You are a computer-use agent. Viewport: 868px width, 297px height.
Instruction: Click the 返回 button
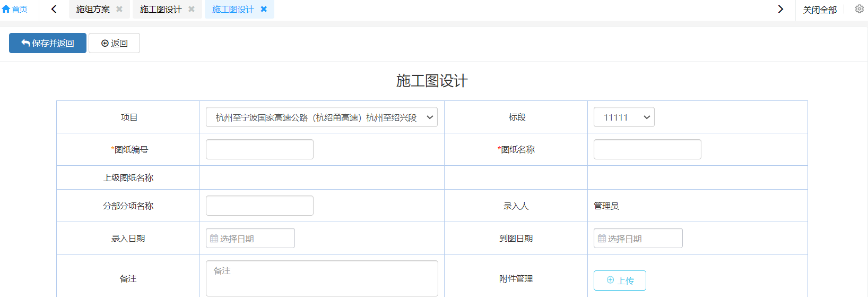(x=114, y=43)
